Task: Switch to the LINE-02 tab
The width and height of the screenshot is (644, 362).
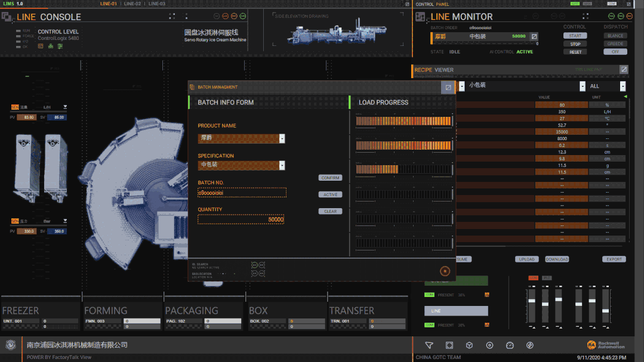Action: (x=133, y=4)
